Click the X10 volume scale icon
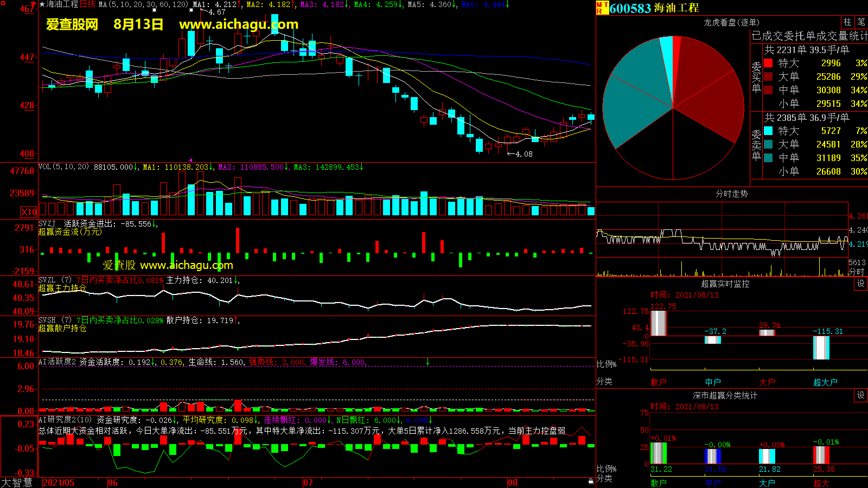868x488 pixels. [x=29, y=212]
